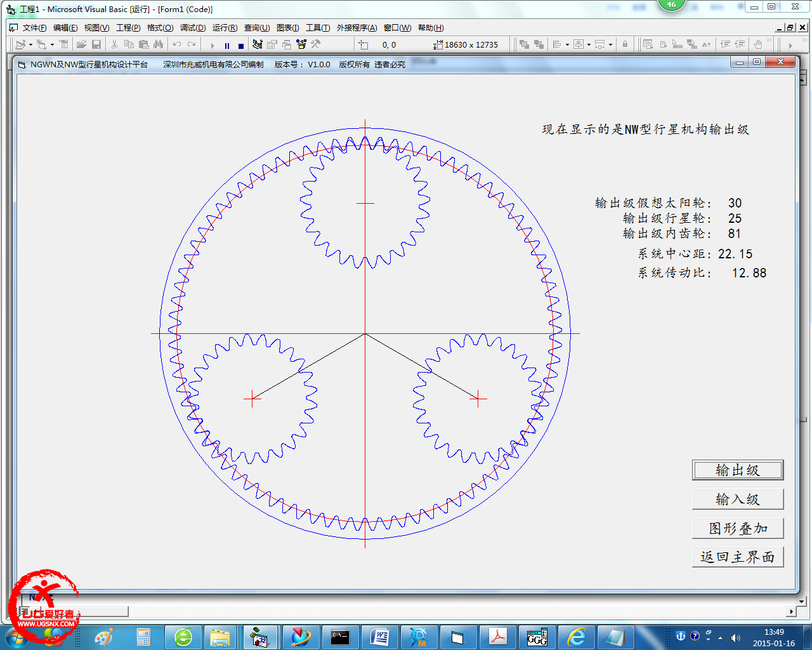This screenshot has width=812, height=650.
Task: Expand the Align dropdown arrow
Action: [x=567, y=44]
